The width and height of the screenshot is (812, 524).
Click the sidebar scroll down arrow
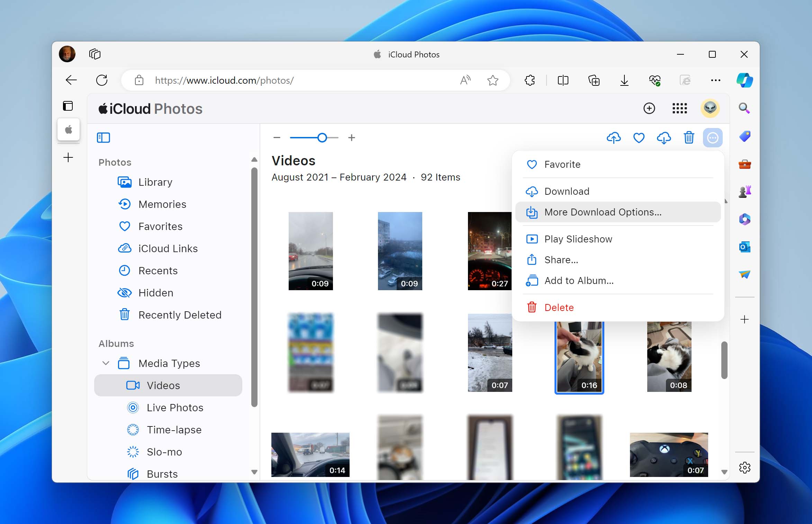[254, 472]
